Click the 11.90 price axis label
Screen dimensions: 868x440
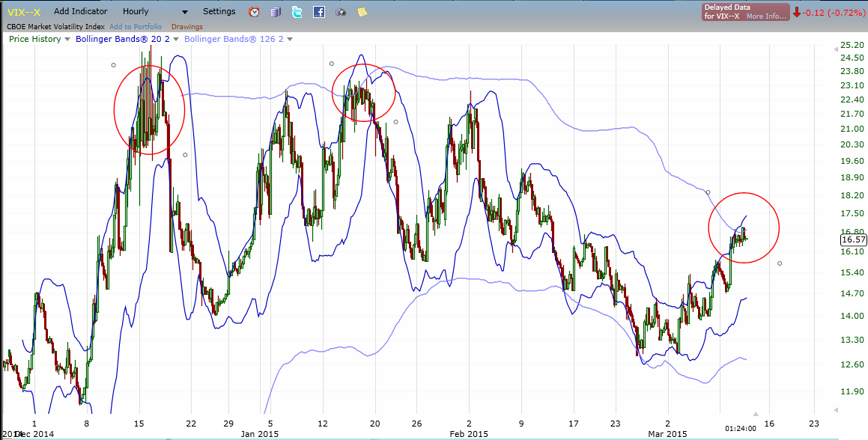pos(852,391)
